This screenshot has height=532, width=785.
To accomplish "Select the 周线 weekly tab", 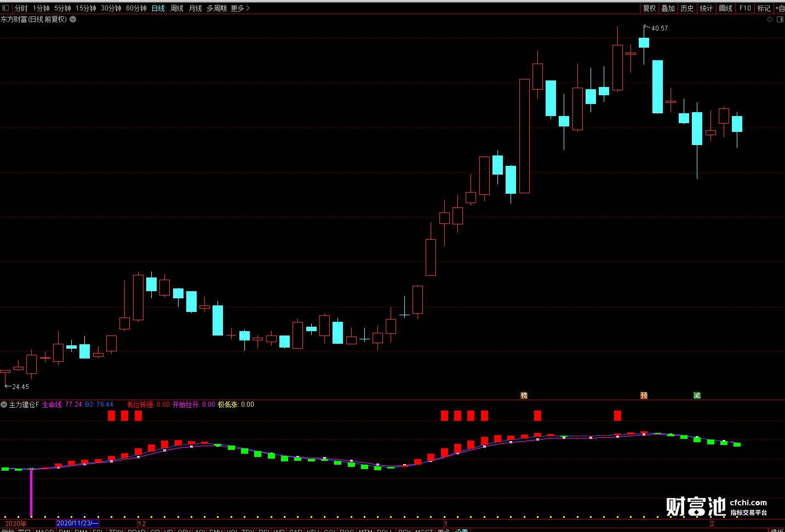I will [x=177, y=8].
